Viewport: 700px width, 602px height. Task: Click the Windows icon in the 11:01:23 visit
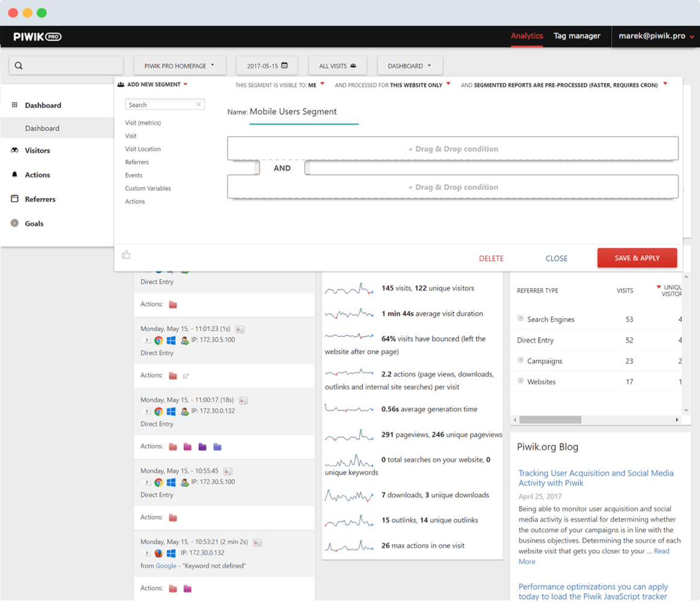coord(171,341)
